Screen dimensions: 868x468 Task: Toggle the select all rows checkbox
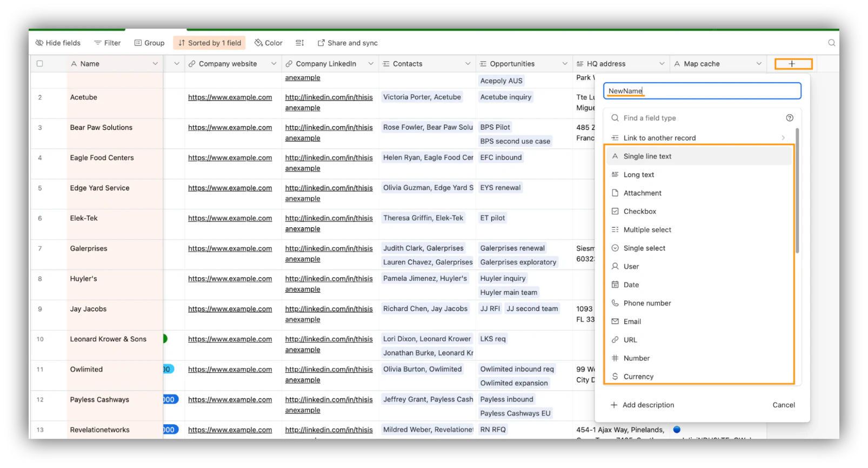[39, 64]
